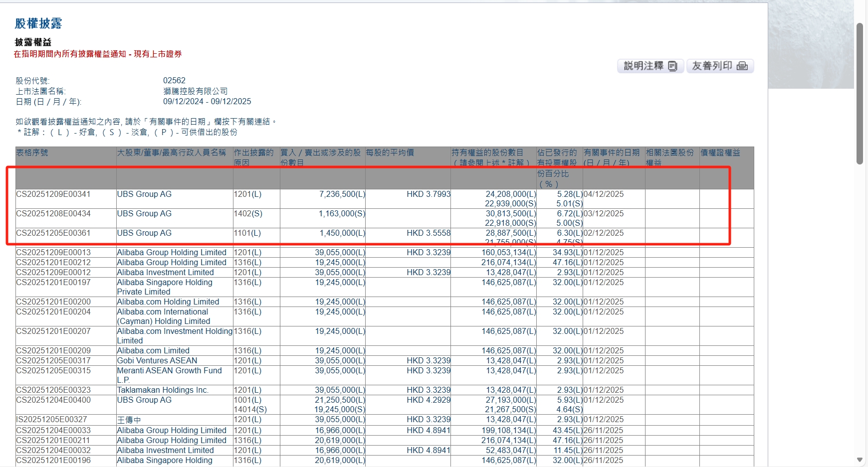Click disclosure reason code 1402(S)

[248, 213]
